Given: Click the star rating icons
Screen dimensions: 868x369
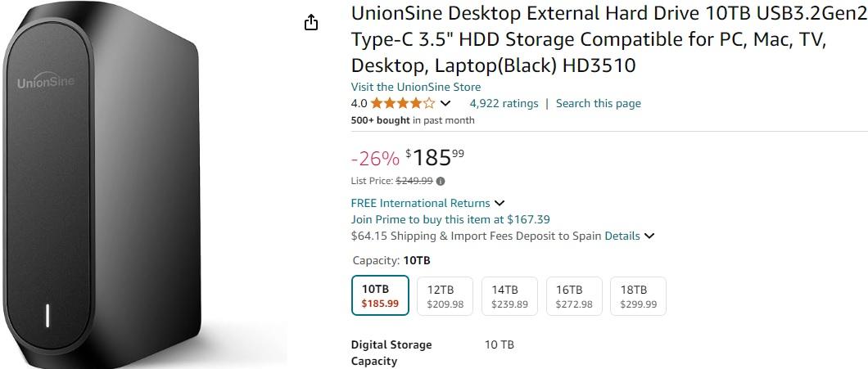Looking at the screenshot, I should pyautogui.click(x=402, y=103).
